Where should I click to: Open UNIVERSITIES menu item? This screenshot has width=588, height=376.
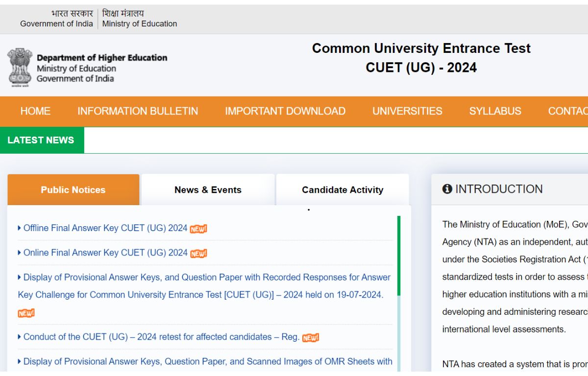point(407,111)
